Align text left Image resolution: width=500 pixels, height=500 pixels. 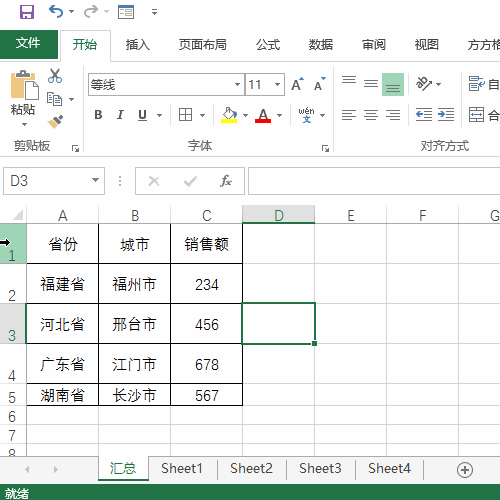(349, 115)
